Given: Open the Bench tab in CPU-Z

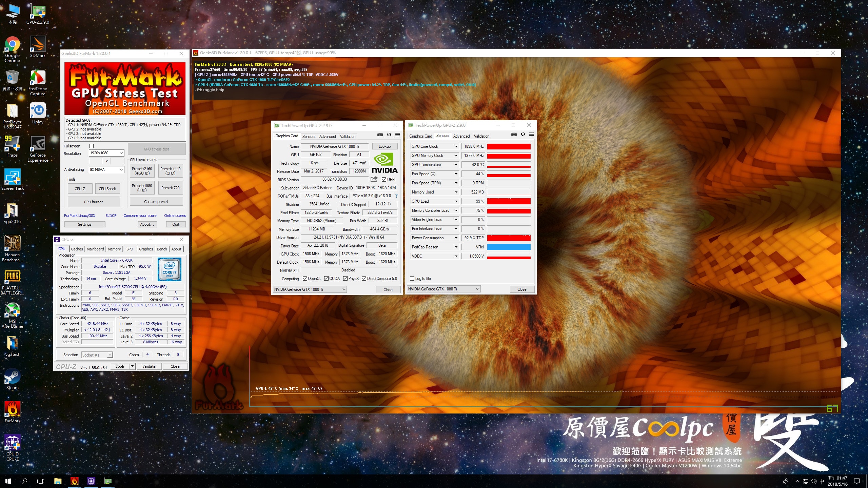Looking at the screenshot, I should pyautogui.click(x=162, y=249).
